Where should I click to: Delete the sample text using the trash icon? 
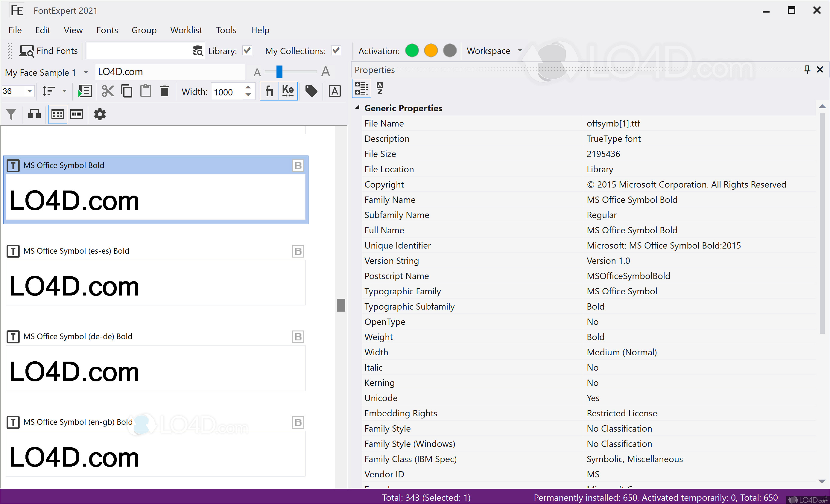click(x=164, y=91)
